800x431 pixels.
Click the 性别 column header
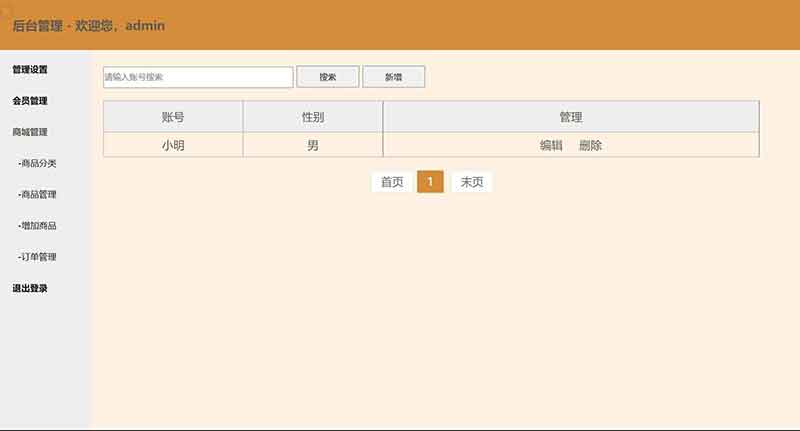(313, 117)
